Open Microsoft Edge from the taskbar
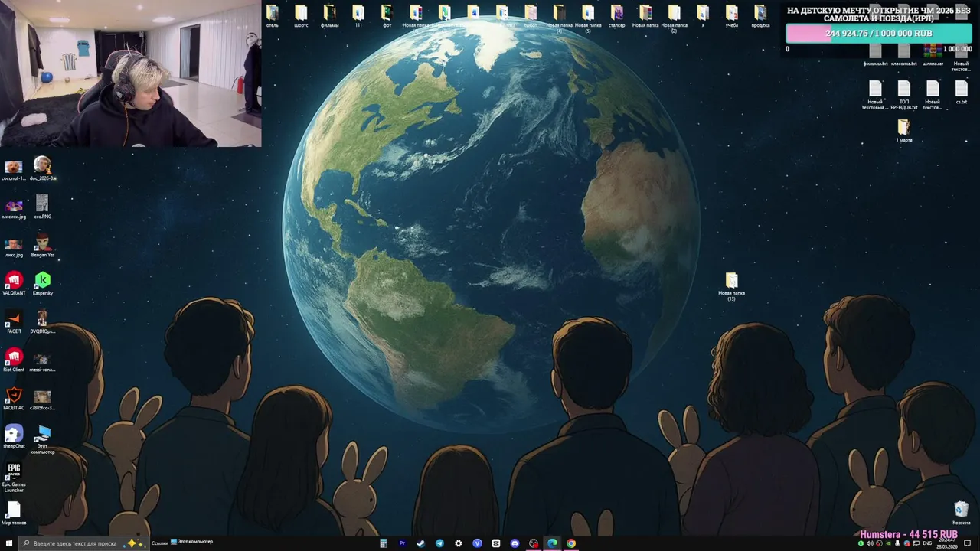980x551 pixels. click(552, 543)
